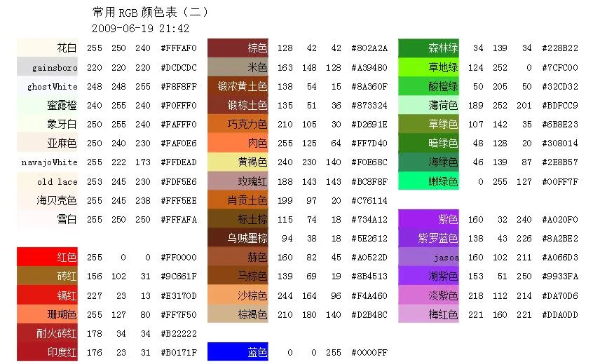600x364 pixels.
Task: Select the 海绿色 swatch
Action: point(428,162)
